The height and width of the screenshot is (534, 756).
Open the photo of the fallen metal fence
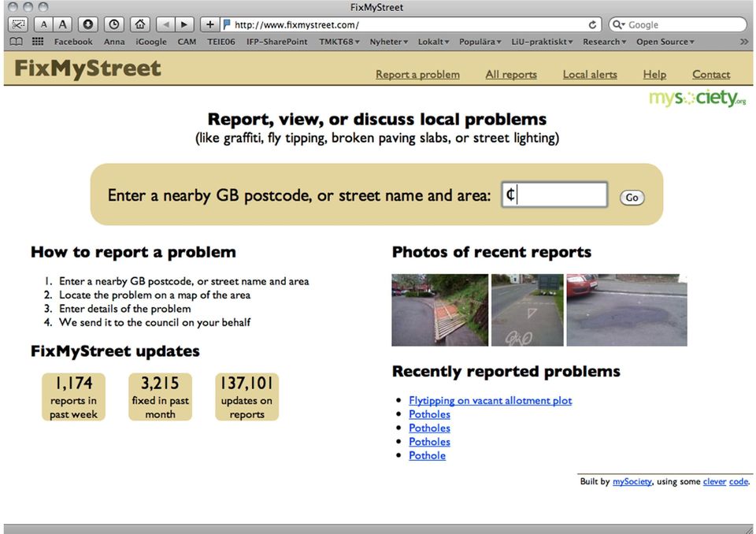click(x=439, y=310)
